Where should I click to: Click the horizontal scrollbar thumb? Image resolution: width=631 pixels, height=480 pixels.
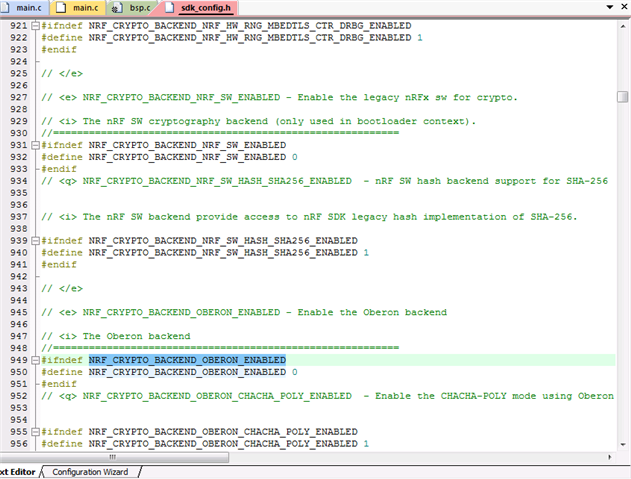(114, 457)
